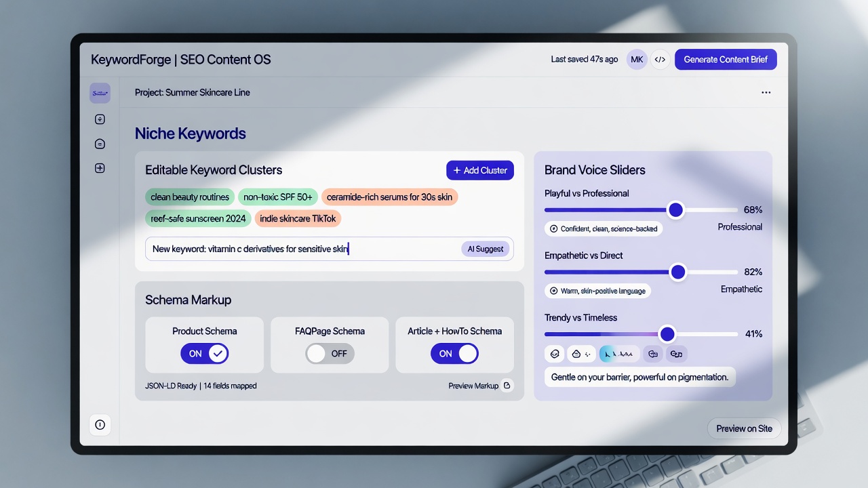This screenshot has height=488, width=868.
Task: Click the second tone chip icon under Trendy slider
Action: (581, 353)
